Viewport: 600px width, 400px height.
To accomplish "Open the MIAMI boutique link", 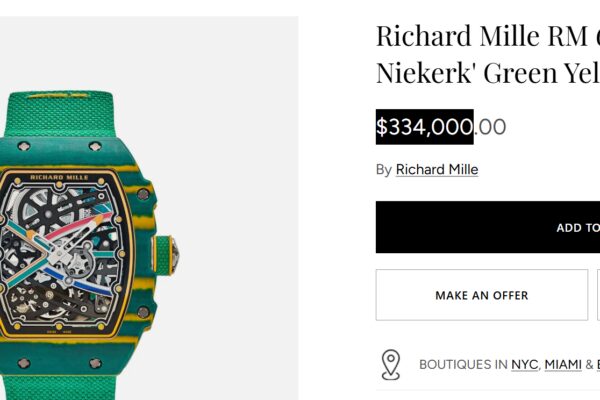I will [563, 365].
